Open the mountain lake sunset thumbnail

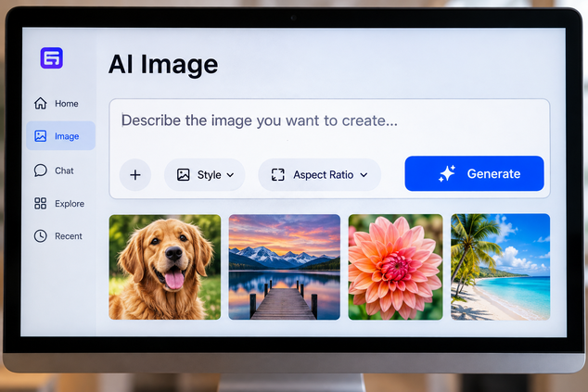click(284, 267)
